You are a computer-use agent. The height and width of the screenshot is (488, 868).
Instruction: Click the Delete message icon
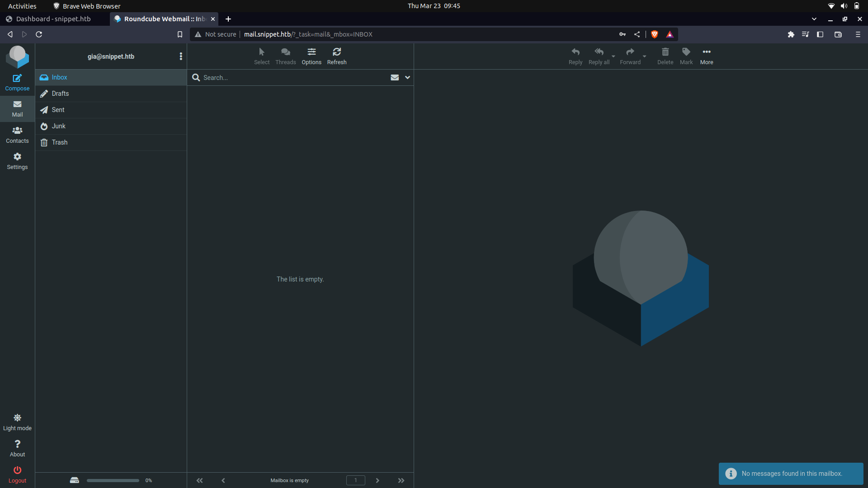[x=665, y=55]
